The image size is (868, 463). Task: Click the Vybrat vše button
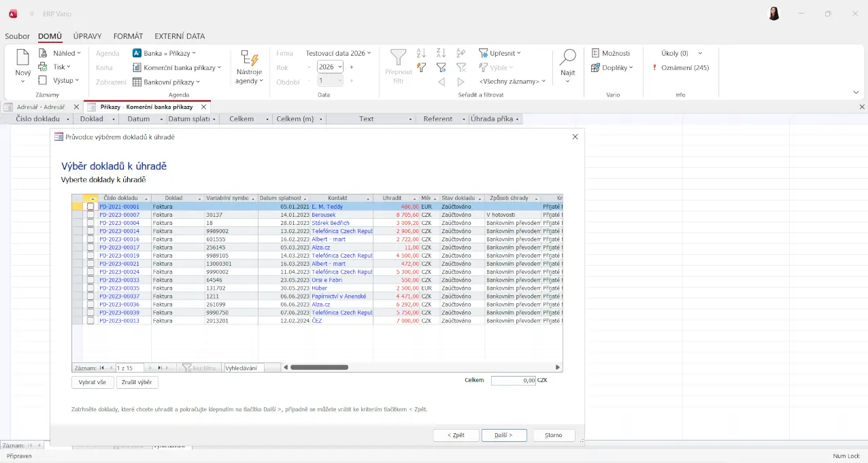click(92, 382)
